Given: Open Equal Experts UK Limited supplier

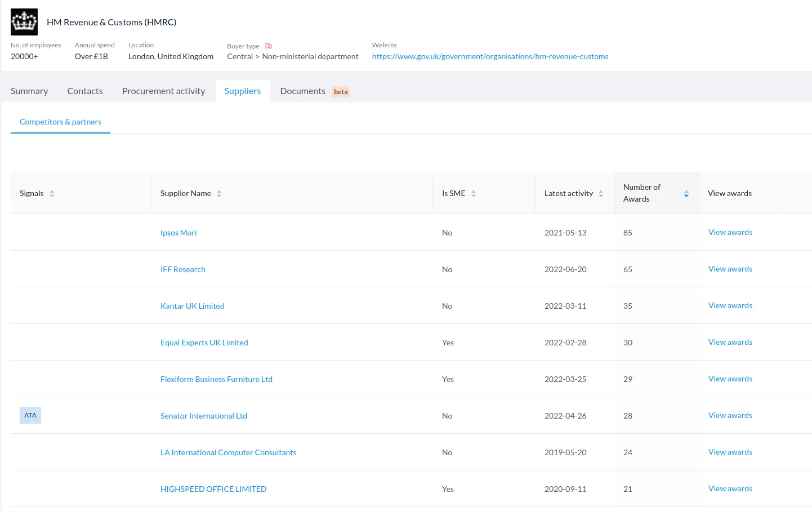Looking at the screenshot, I should [x=204, y=343].
